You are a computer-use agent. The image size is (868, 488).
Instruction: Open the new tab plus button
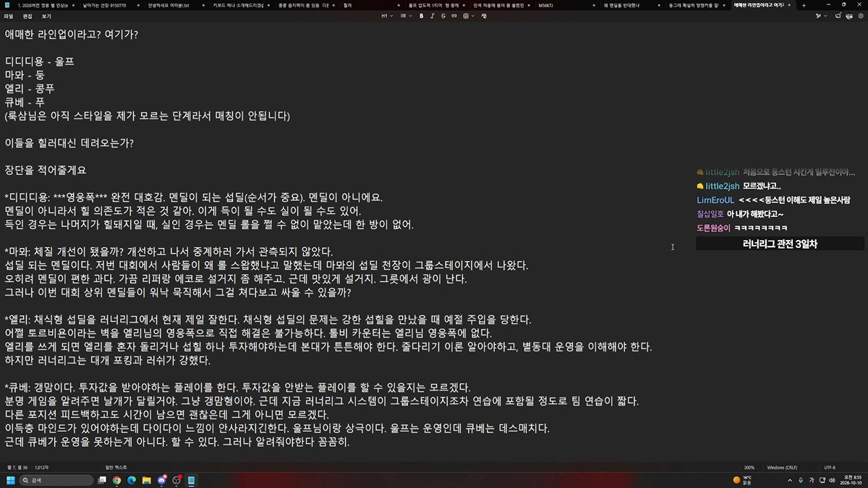804,5
